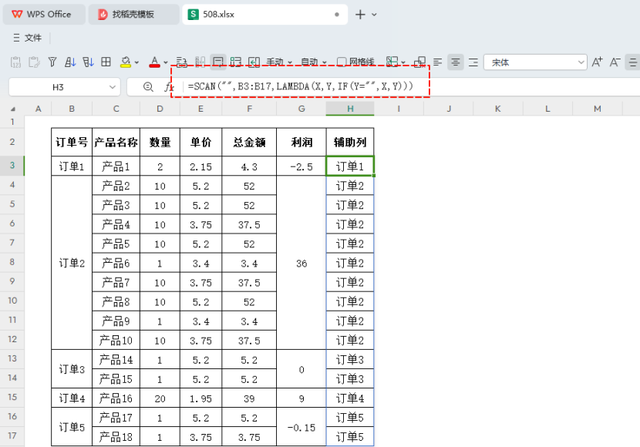Image resolution: width=640 pixels, height=447 pixels.
Task: Select the total cell showing 4.3
Action: point(249,166)
